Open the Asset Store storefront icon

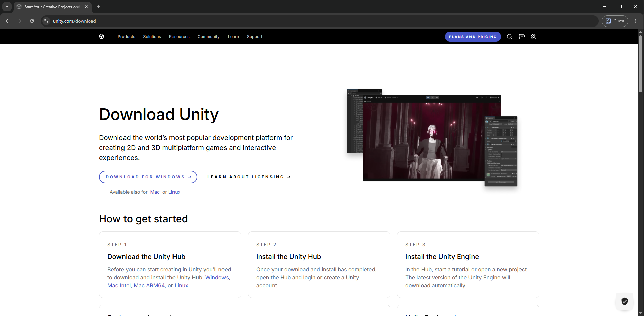(x=522, y=37)
